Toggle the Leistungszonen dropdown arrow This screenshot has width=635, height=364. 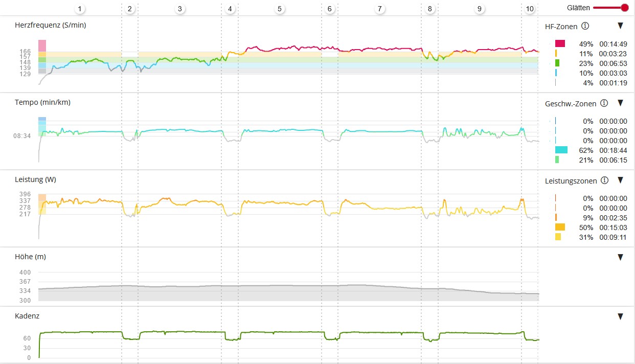[620, 180]
